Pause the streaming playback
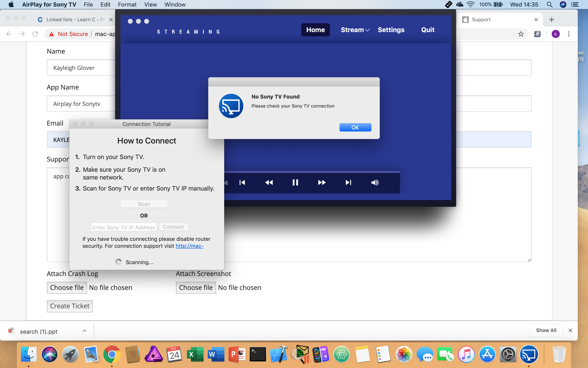 click(x=295, y=182)
